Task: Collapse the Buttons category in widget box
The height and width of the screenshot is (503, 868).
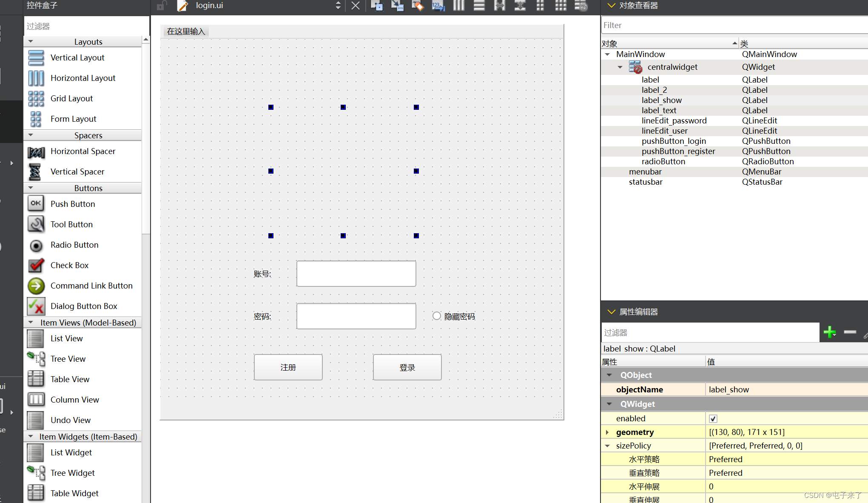Action: [x=31, y=188]
